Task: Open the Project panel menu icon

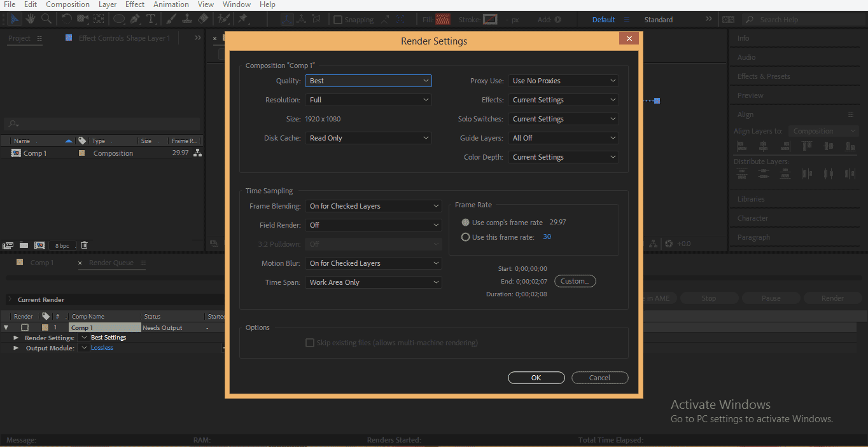Action: (39, 38)
